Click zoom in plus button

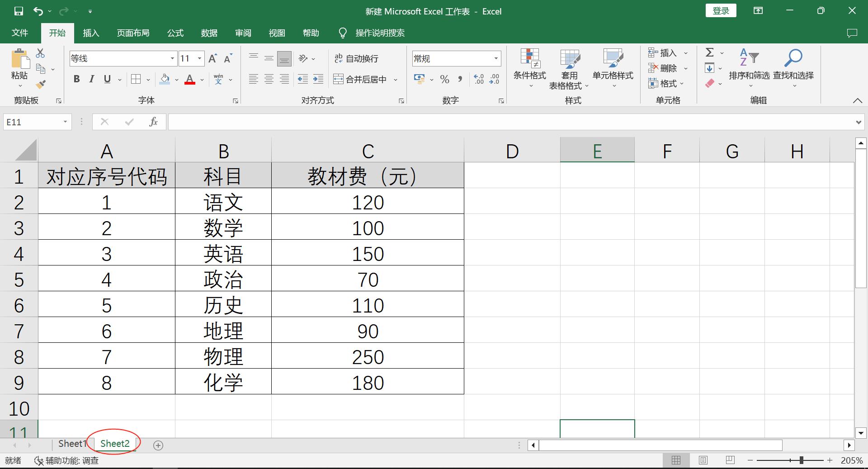tap(830, 460)
